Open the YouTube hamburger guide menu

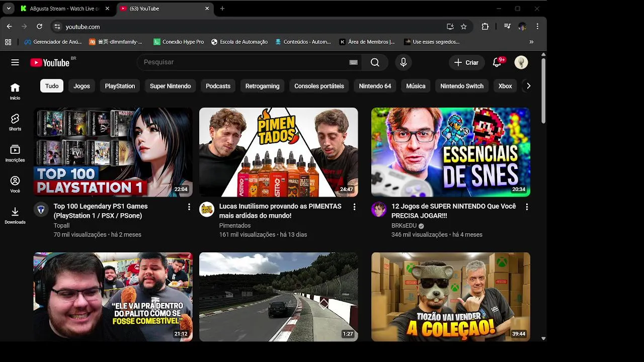(x=15, y=62)
